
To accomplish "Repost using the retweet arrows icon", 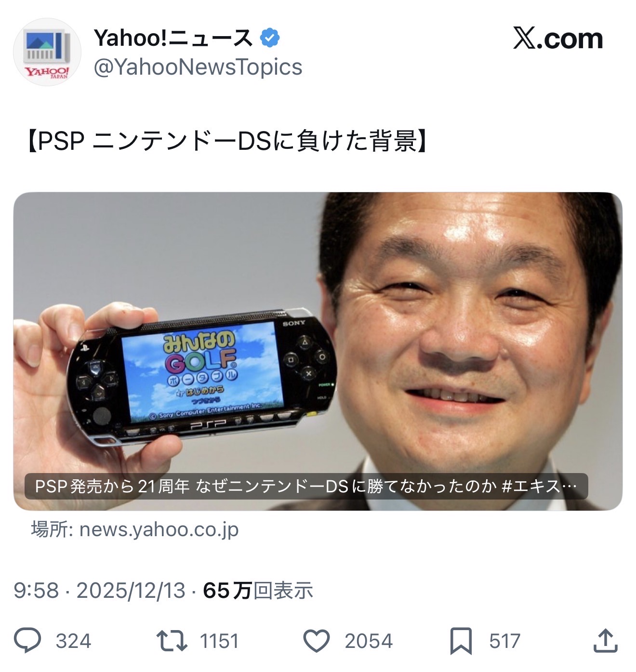I will 172,641.
